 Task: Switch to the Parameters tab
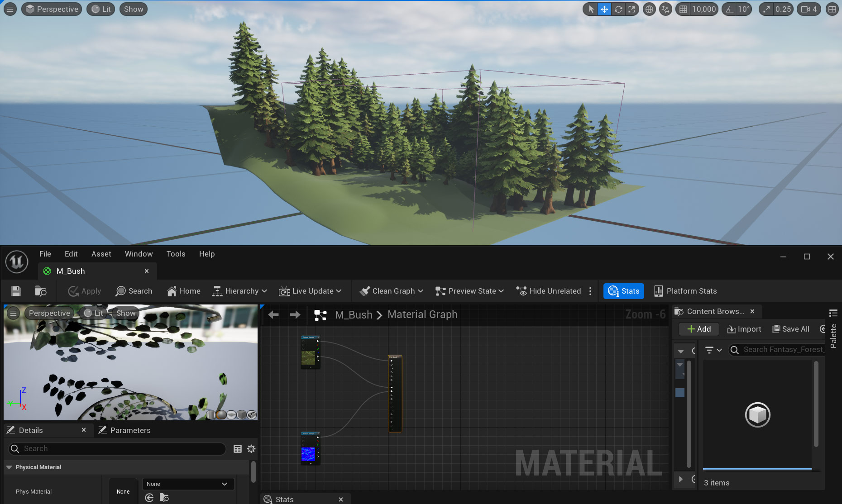point(130,430)
